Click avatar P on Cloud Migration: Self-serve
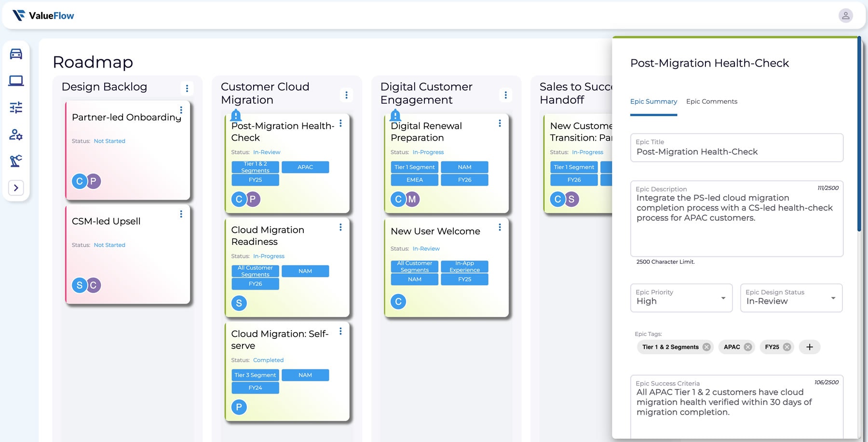This screenshot has width=868, height=442. [239, 407]
